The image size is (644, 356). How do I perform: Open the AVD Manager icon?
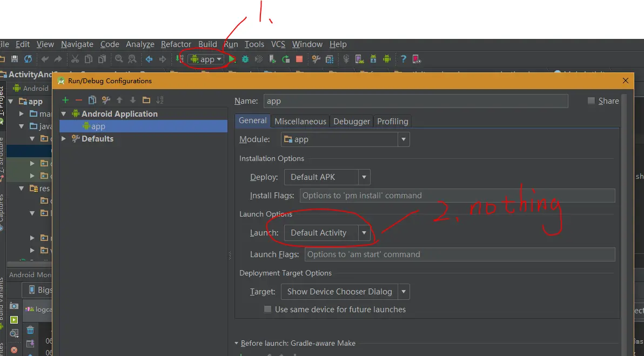pyautogui.click(x=360, y=59)
